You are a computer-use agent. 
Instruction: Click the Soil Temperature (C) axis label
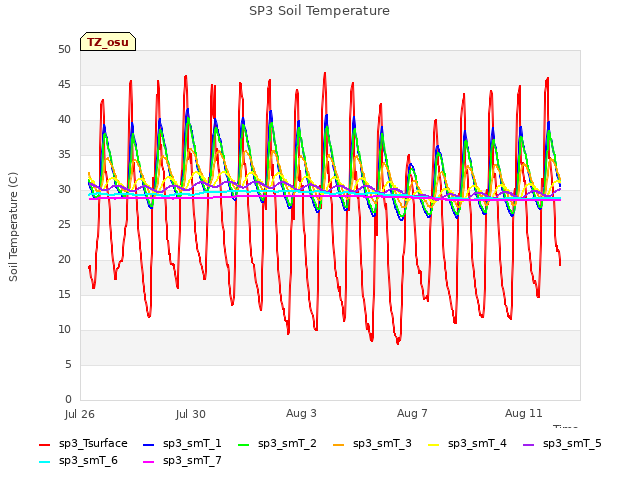tap(13, 227)
